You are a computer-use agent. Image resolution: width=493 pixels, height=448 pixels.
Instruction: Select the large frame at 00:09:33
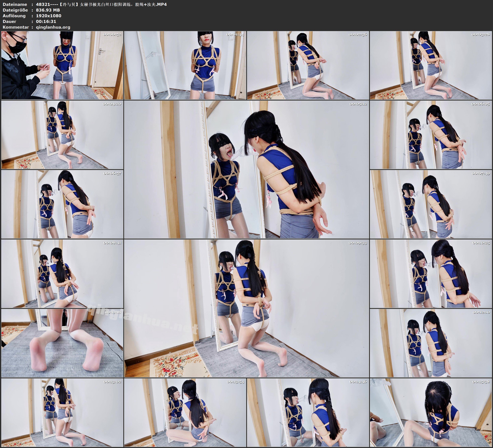coord(247,308)
